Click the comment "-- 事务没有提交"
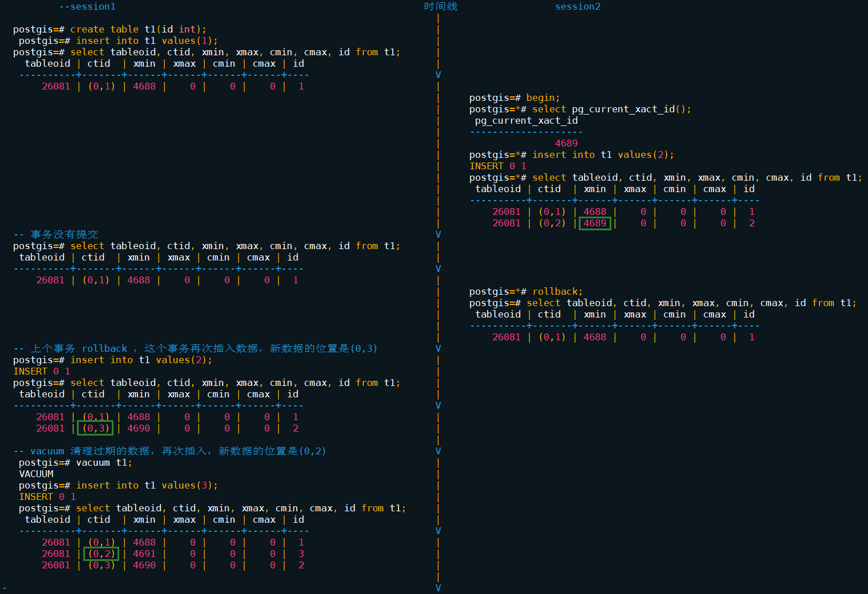868x594 pixels. point(56,235)
